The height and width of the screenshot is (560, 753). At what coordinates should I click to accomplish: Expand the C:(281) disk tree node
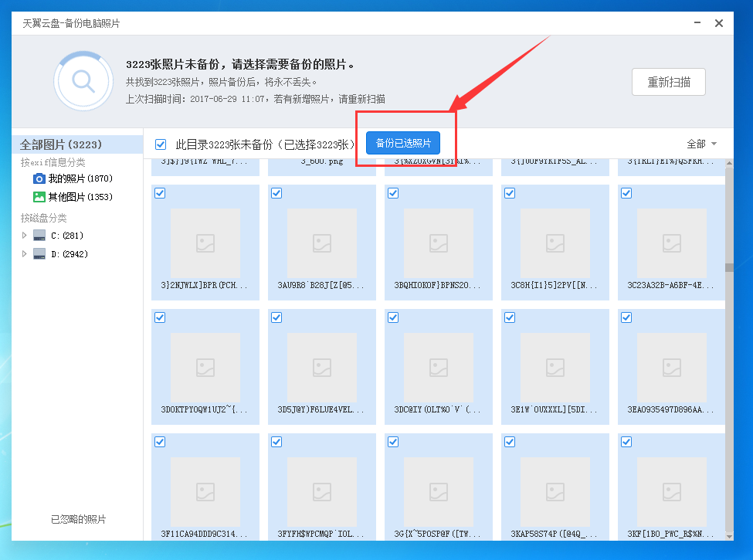[x=24, y=235]
